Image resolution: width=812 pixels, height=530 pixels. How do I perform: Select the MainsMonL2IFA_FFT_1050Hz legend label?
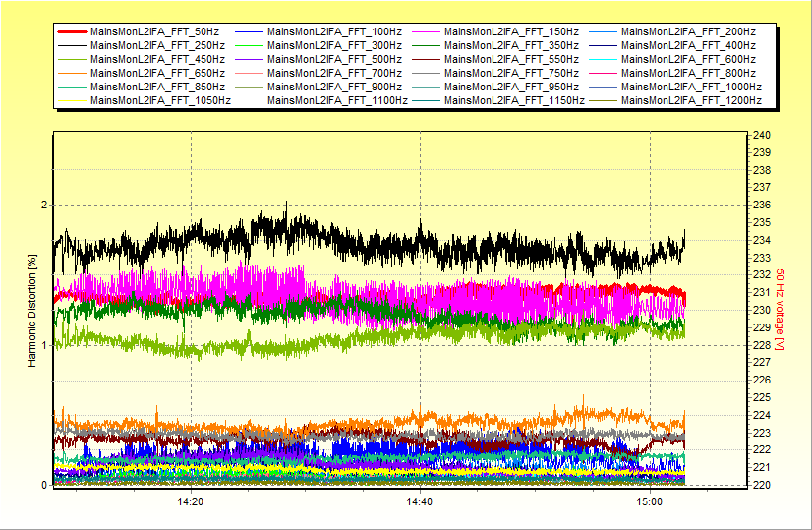coord(161,100)
